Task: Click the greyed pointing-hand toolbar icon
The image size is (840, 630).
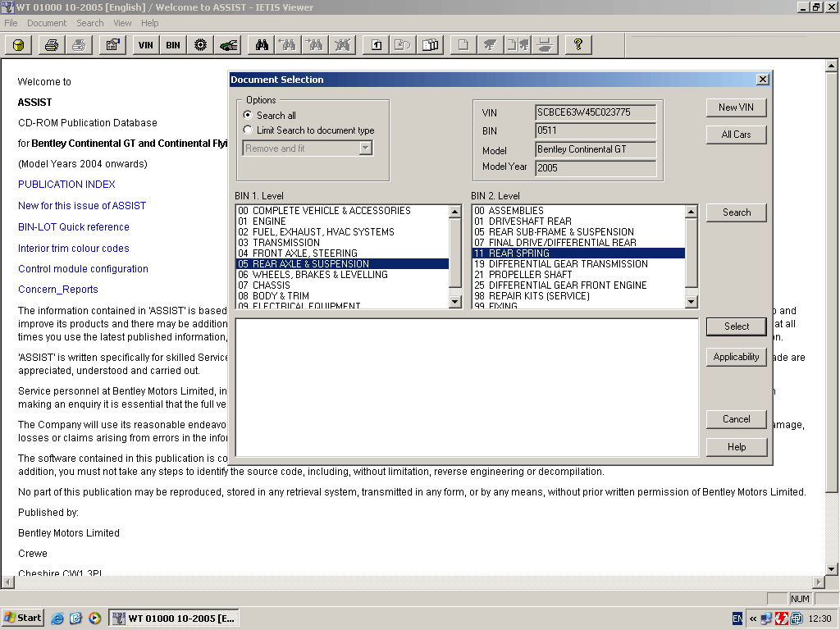Action: tap(491, 45)
